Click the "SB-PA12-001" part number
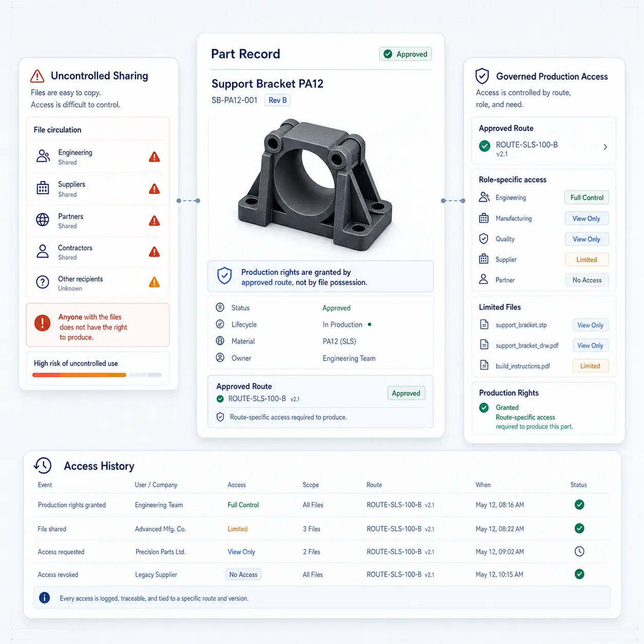This screenshot has height=644, width=644. click(x=234, y=100)
